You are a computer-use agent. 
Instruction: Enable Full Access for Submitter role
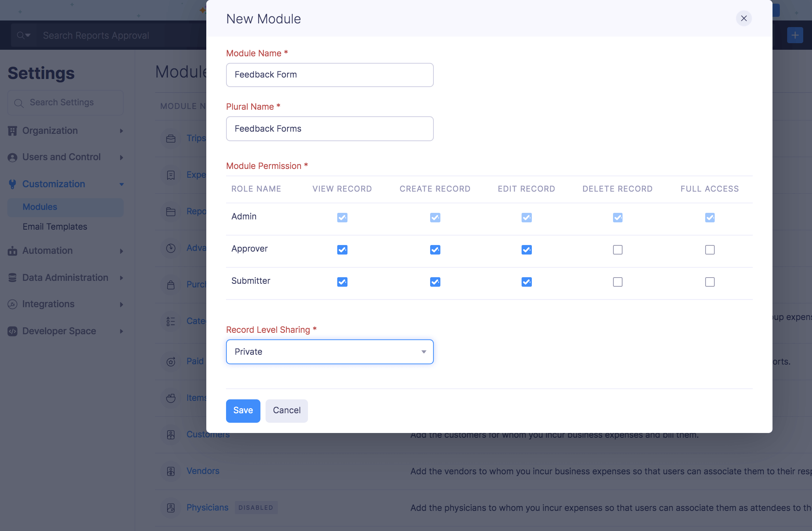coord(710,282)
